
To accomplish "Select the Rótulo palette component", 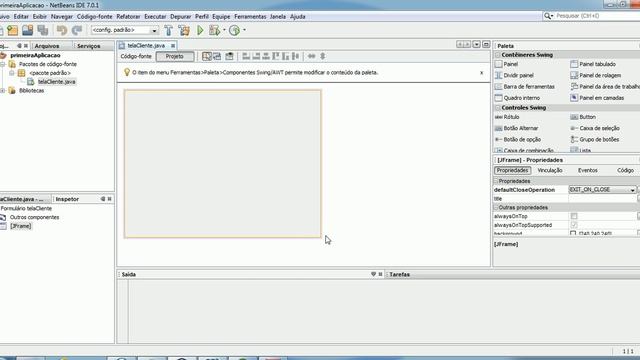I will point(507,117).
